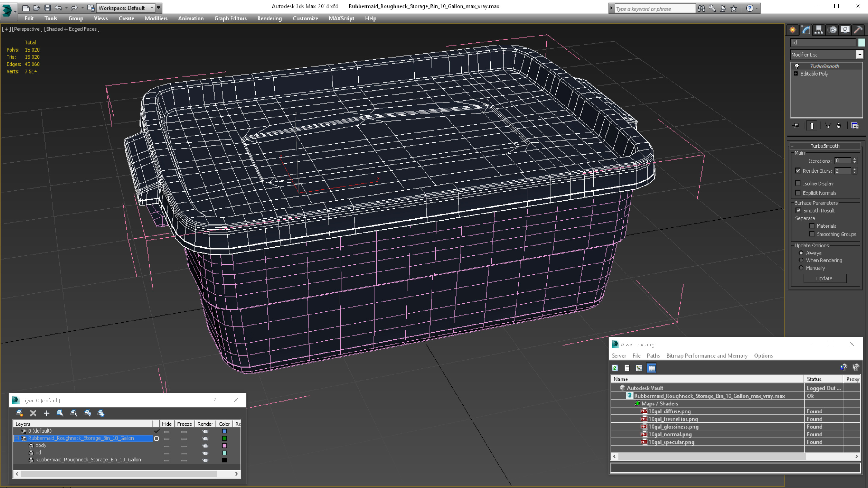Remove modifier from the stack icon
Viewport: 868px width, 488px height.
coord(839,125)
